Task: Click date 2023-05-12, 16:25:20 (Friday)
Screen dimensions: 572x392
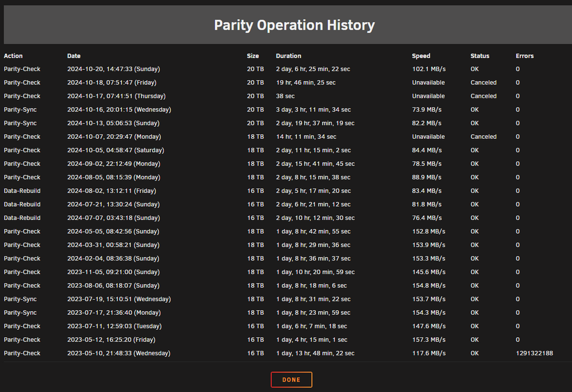Action: pyautogui.click(x=112, y=339)
